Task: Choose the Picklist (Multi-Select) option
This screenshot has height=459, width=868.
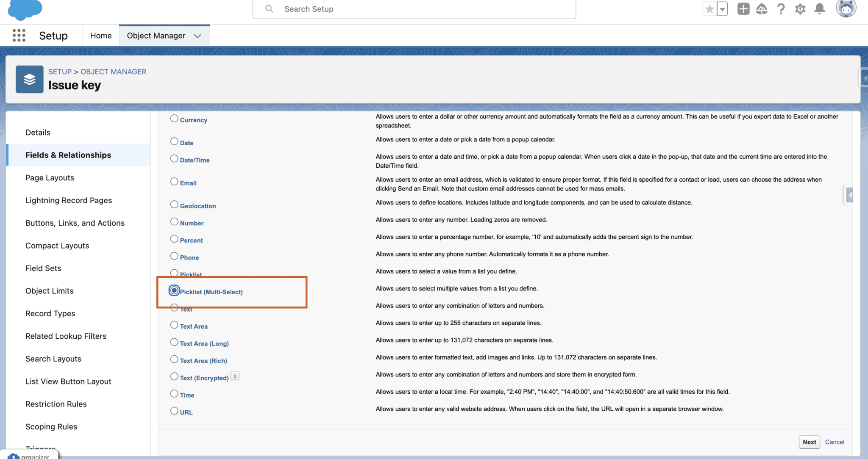Action: click(174, 290)
